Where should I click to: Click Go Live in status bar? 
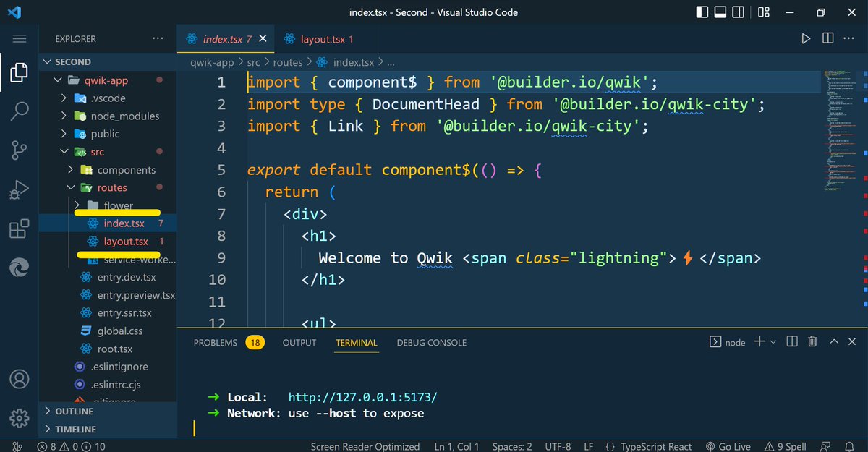pos(729,446)
